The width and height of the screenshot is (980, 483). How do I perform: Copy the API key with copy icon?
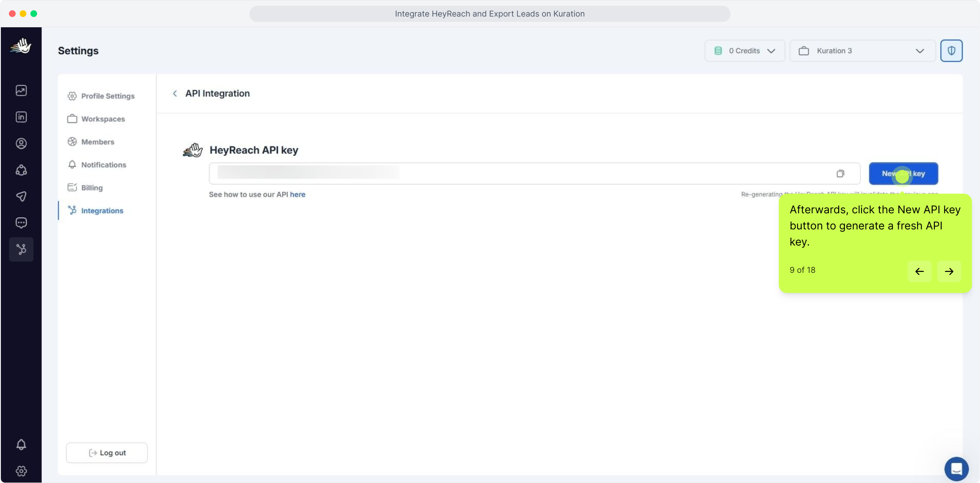tap(841, 174)
